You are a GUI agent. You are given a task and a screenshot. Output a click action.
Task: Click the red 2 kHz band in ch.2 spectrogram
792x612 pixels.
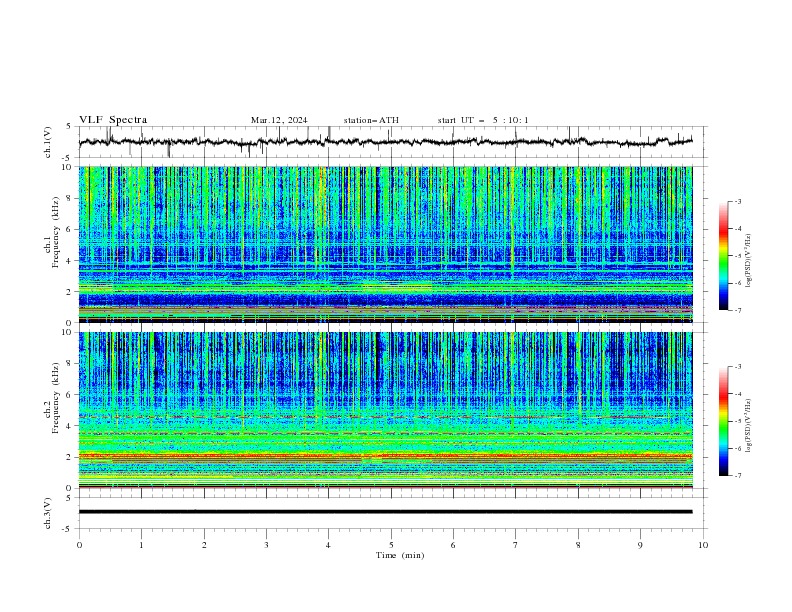click(385, 456)
